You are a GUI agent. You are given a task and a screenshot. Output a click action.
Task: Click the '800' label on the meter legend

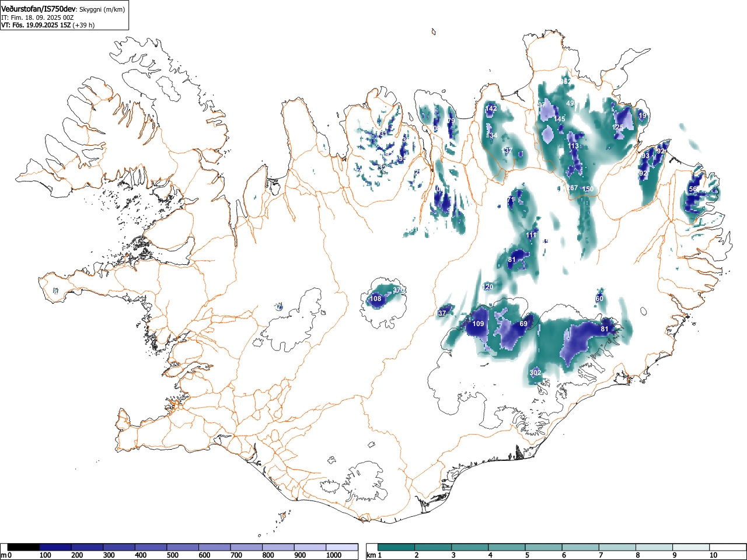coord(268,555)
